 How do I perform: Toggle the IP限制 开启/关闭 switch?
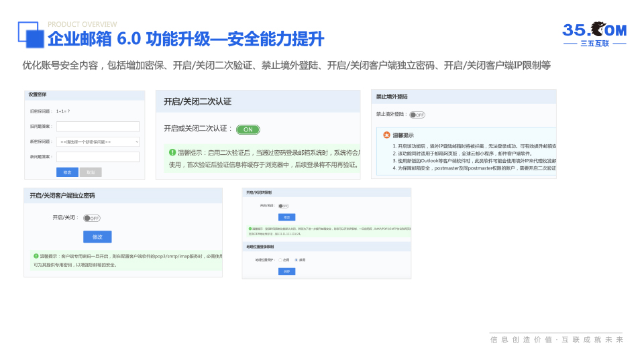point(284,206)
